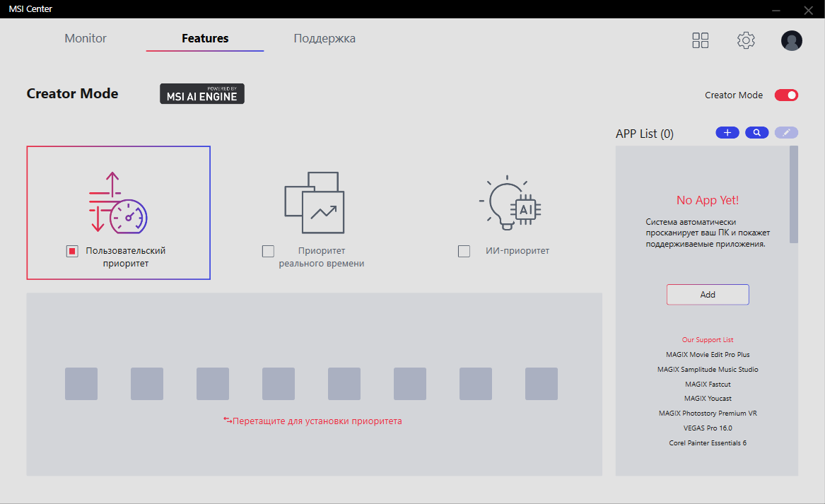Click the Add button in APP List
825x504 pixels.
tap(708, 295)
